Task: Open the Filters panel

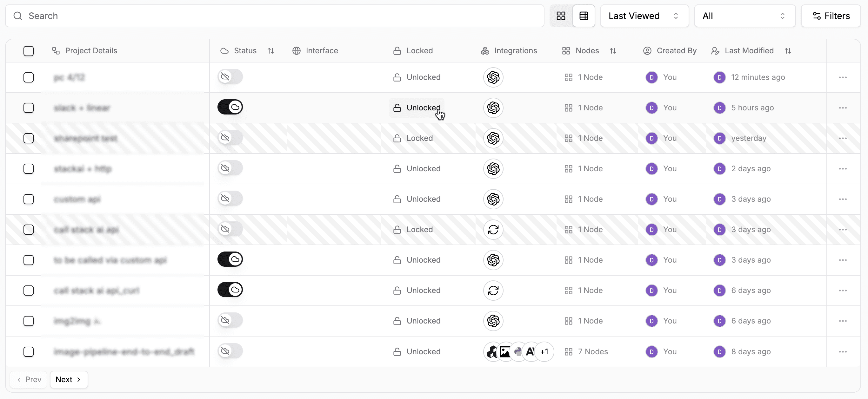Action: pos(831,16)
